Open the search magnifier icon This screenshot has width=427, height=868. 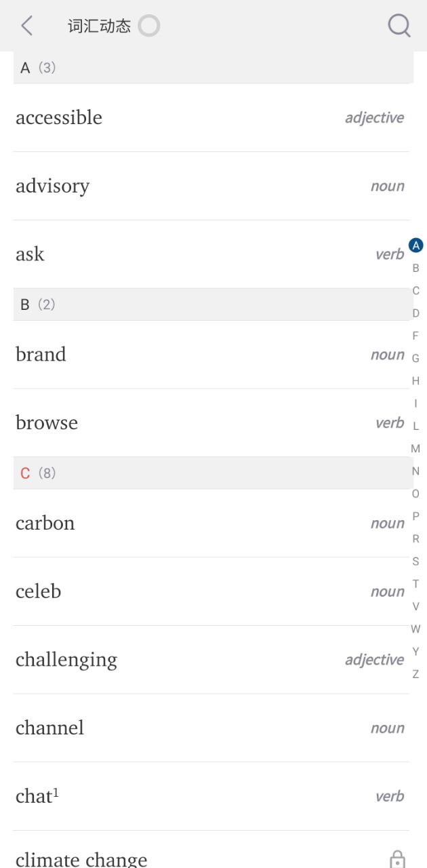(399, 26)
